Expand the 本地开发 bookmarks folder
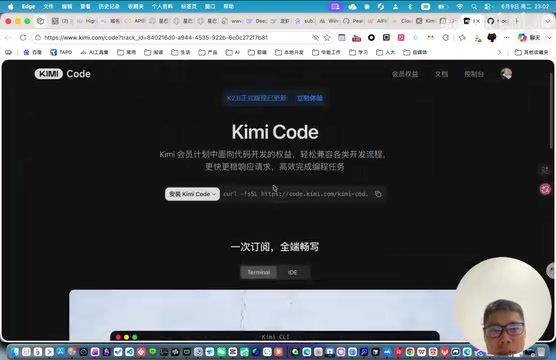The width and height of the screenshot is (556, 360). 289,52
